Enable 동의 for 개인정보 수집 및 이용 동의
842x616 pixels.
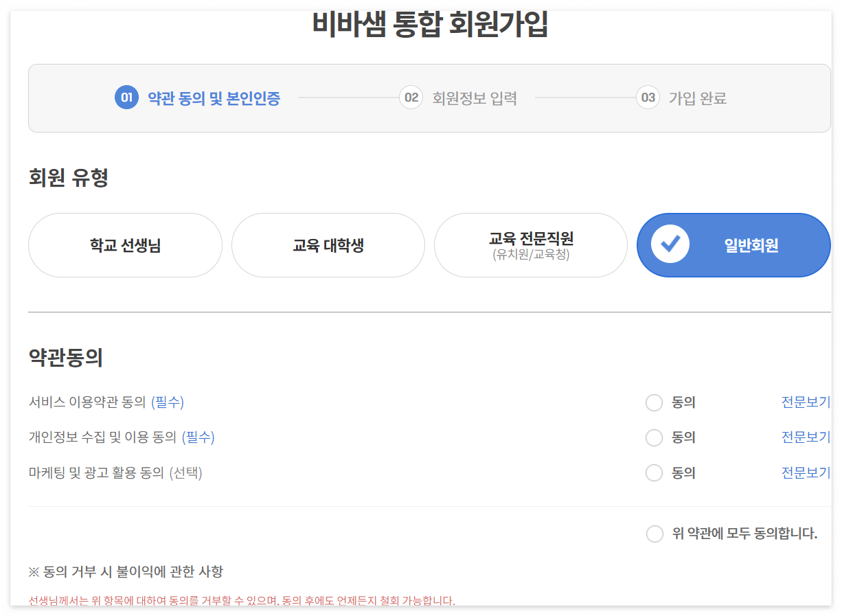[x=654, y=437]
